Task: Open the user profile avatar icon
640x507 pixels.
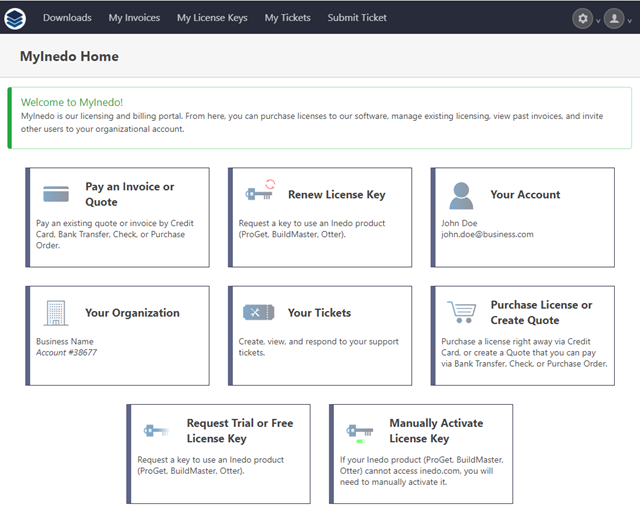Action: [614, 18]
